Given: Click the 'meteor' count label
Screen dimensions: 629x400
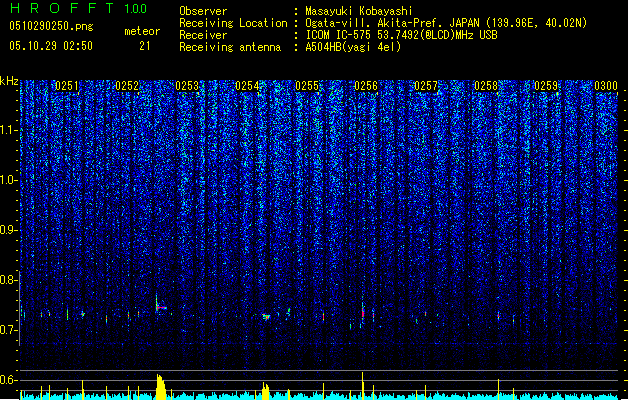Looking at the screenshot, I should [x=142, y=31].
